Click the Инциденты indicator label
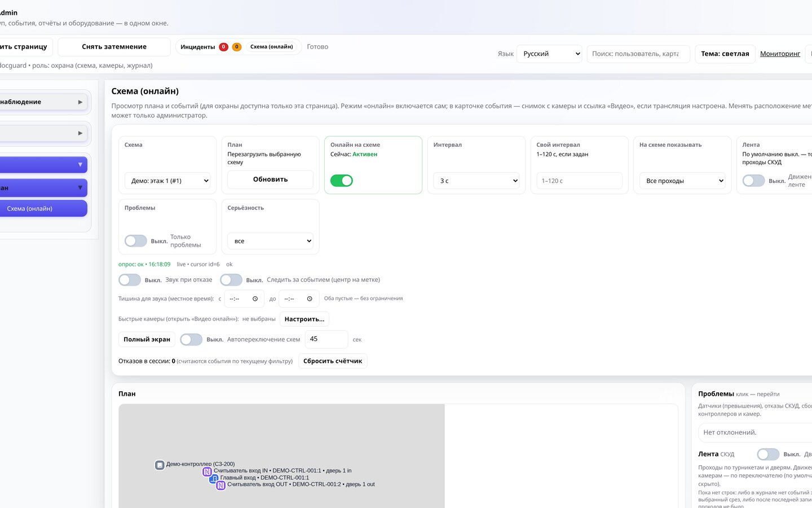This screenshot has height=508, width=812. [198, 47]
